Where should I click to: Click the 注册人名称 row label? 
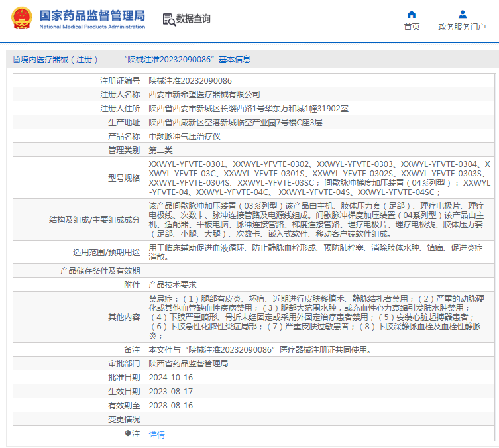coord(120,95)
